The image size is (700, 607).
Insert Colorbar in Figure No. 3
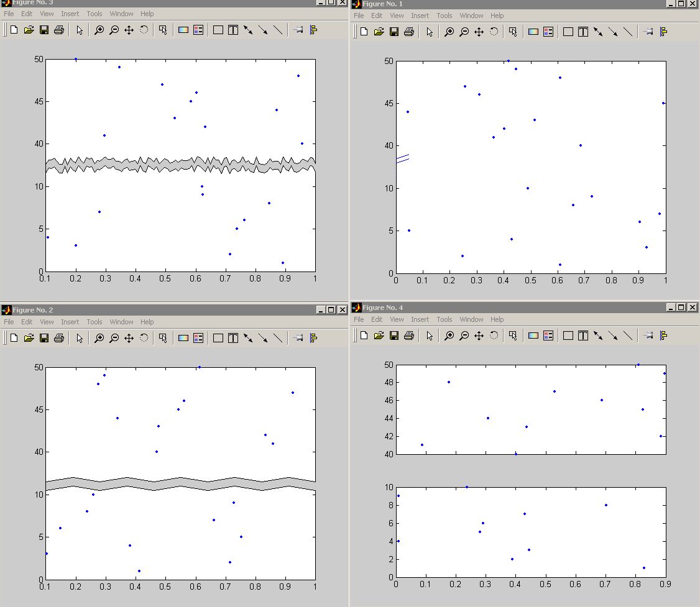click(183, 30)
